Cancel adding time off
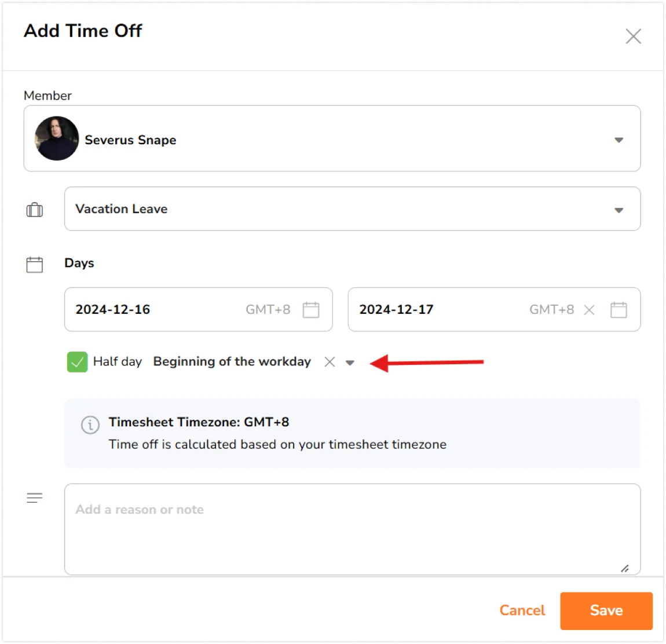The width and height of the screenshot is (666, 644). point(522,610)
